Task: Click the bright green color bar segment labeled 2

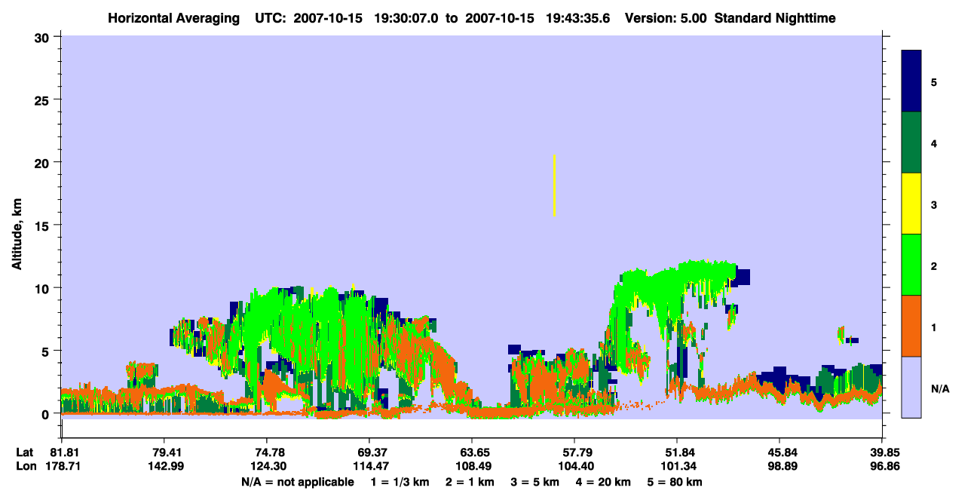Action: [x=911, y=265]
